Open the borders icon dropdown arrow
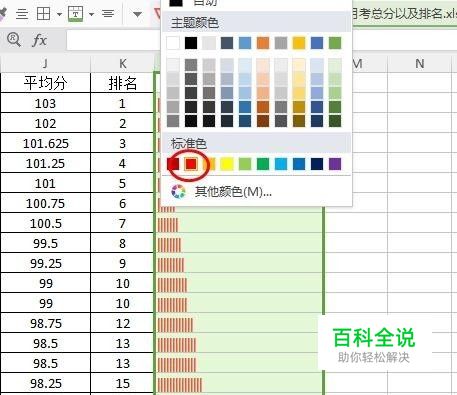Image resolution: width=457 pixels, height=395 pixels. click(x=59, y=14)
